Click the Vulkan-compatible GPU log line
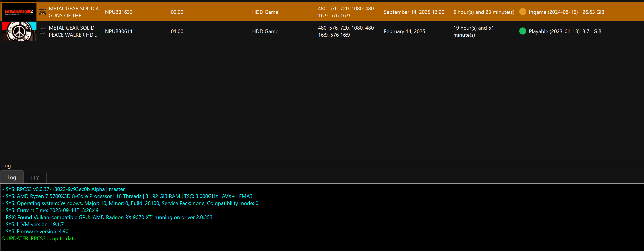The height and width of the screenshot is (251, 644). pyautogui.click(x=107, y=217)
